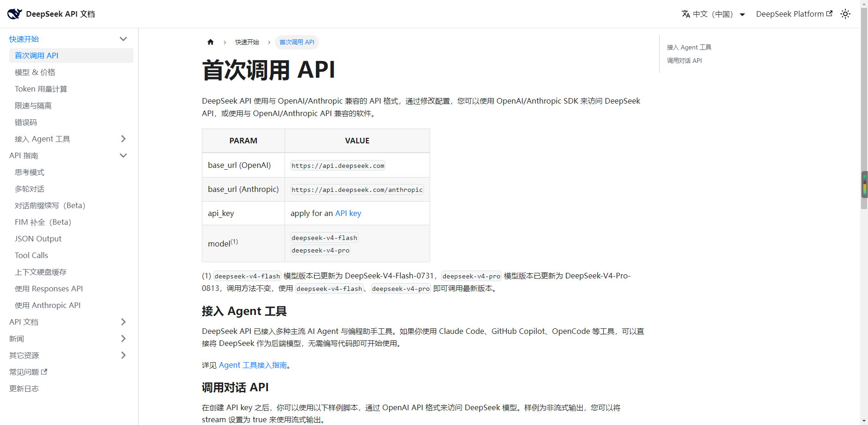
Task: Open the 快速开始 sidebar category label
Action: [x=24, y=39]
